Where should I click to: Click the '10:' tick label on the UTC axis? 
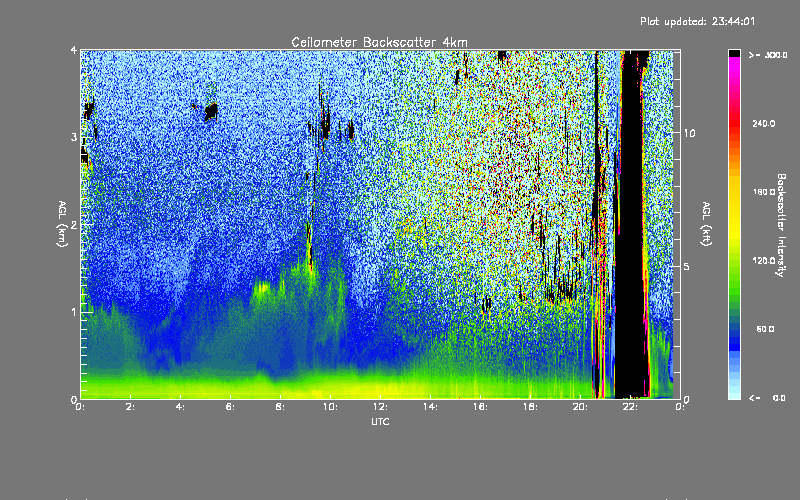tap(330, 407)
